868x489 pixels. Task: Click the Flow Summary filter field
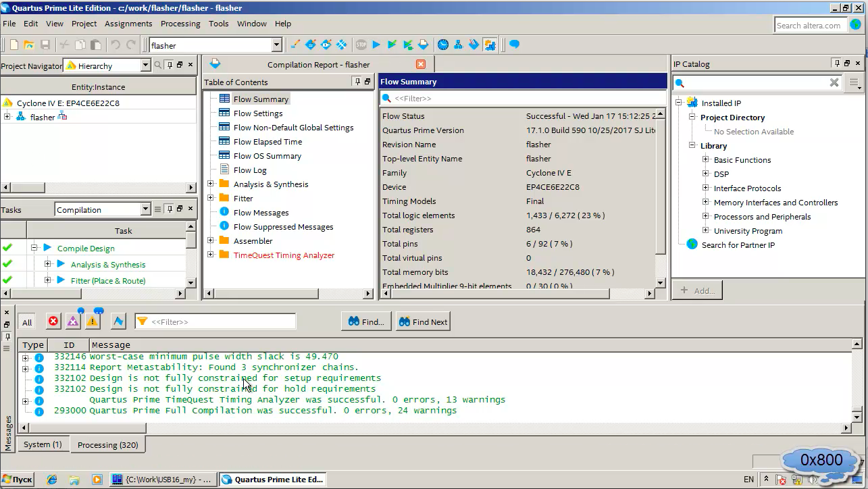pyautogui.click(x=523, y=99)
